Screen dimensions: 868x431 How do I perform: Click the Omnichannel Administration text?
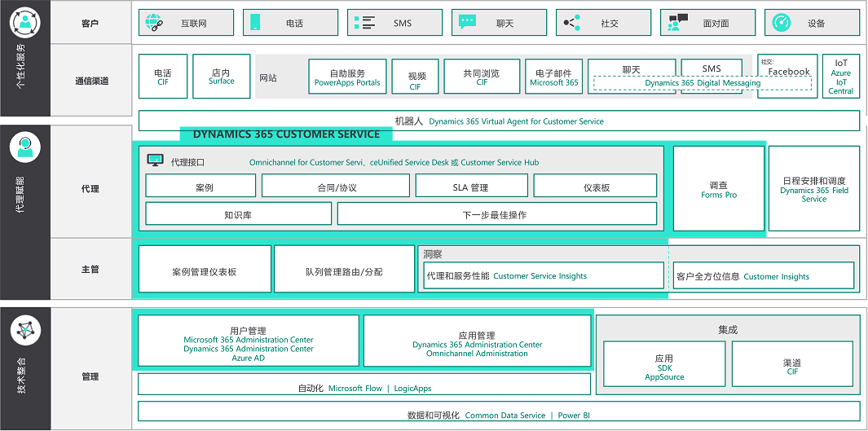477,354
